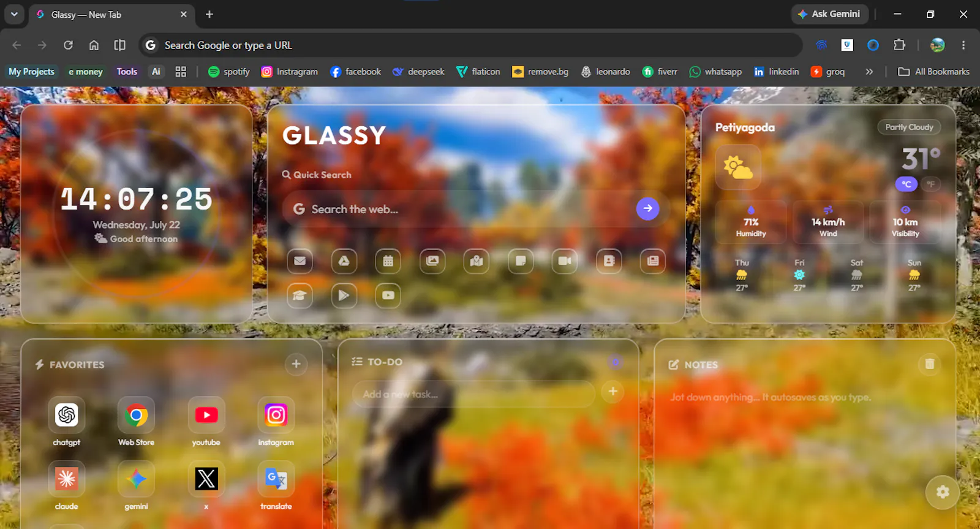This screenshot has width=980, height=529.
Task: Open the deepseek bookmark
Action: (x=419, y=72)
